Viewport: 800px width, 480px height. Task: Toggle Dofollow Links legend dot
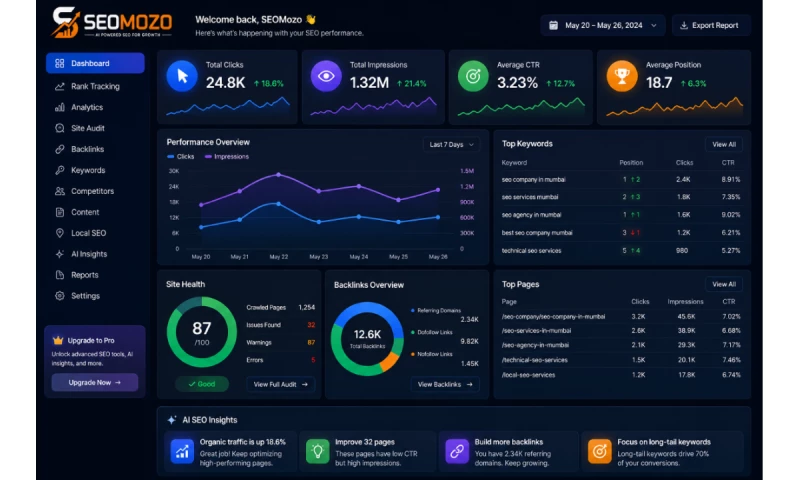click(413, 332)
